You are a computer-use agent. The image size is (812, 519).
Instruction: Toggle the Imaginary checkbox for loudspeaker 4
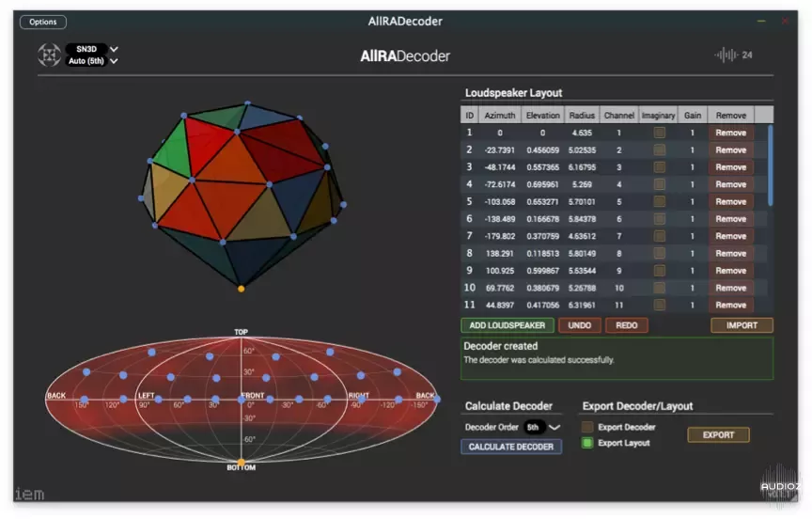pyautogui.click(x=659, y=184)
